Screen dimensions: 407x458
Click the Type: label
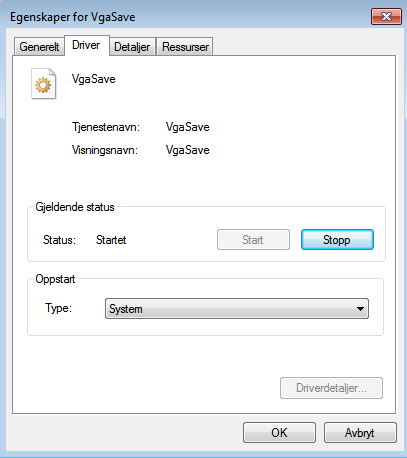coord(59,308)
